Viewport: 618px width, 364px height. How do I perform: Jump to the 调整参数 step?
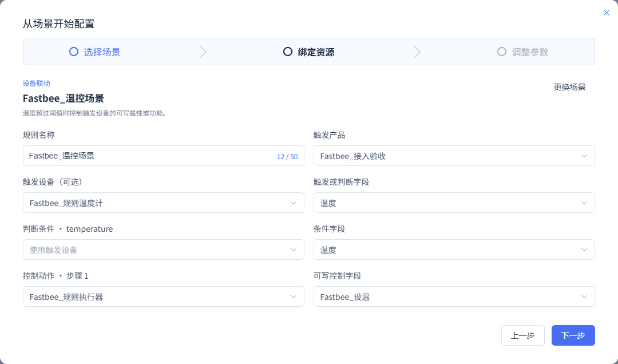[522, 52]
